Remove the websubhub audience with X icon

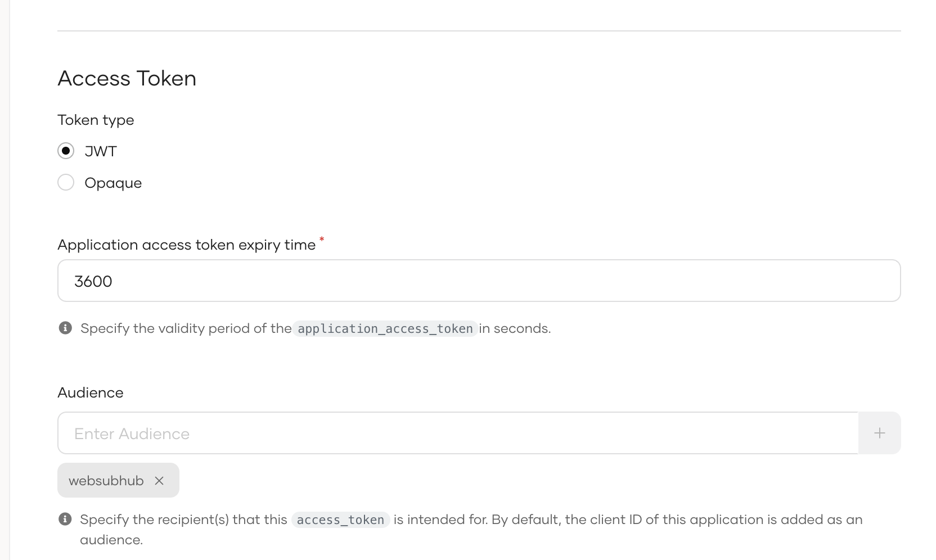click(x=159, y=481)
